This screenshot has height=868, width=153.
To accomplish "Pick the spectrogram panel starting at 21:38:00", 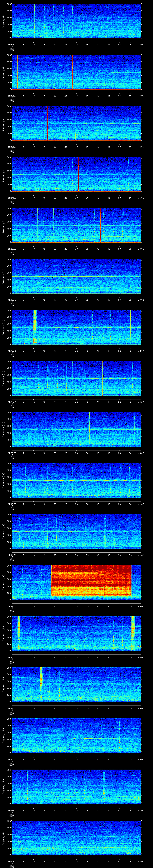I will pyautogui.click(x=77, y=378).
